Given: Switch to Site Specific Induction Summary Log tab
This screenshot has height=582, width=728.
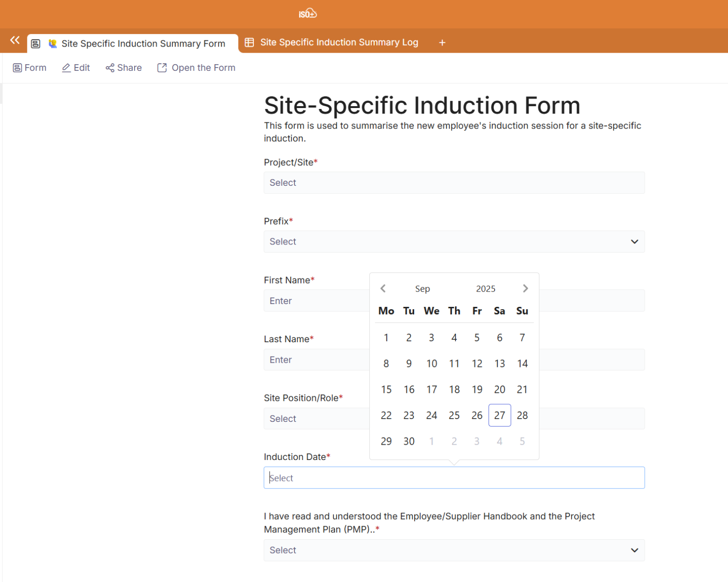Looking at the screenshot, I should (332, 42).
